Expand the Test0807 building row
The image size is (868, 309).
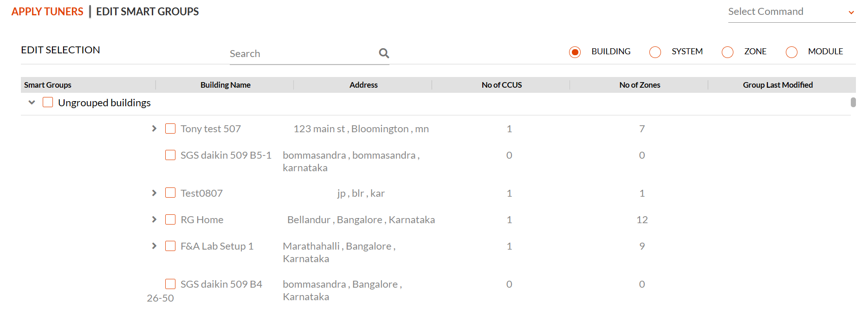click(x=154, y=193)
